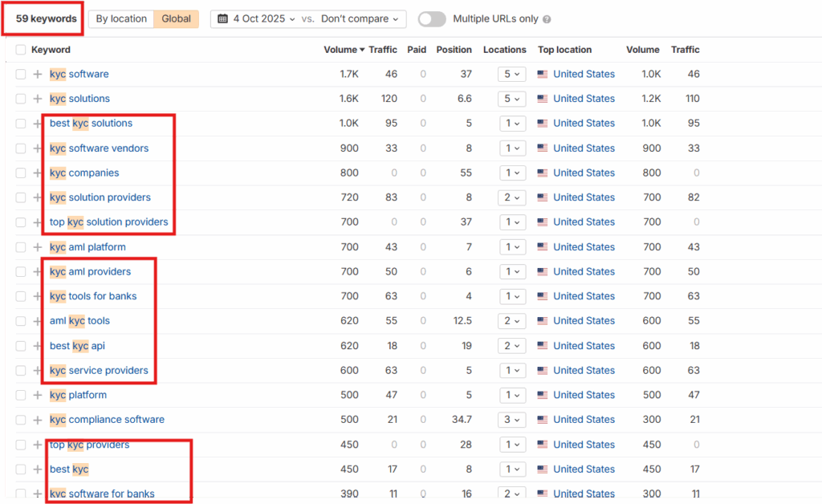
Task: Click the plus icon beside kyc aml platform
Action: [38, 247]
